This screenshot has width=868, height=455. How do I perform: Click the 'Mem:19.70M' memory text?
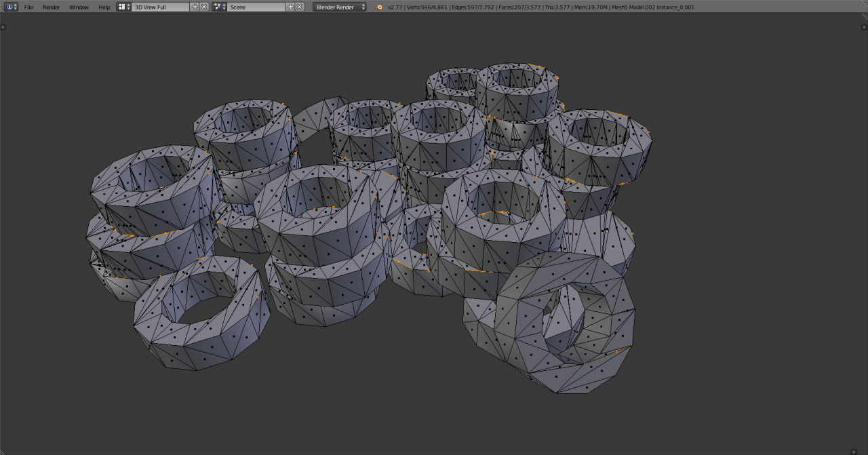coord(590,7)
